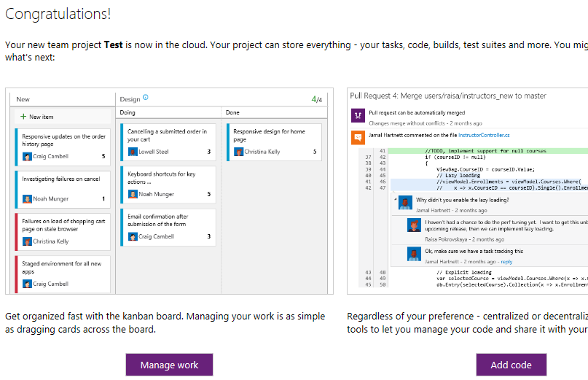Open the Email confirmation after submission card

(x=168, y=221)
